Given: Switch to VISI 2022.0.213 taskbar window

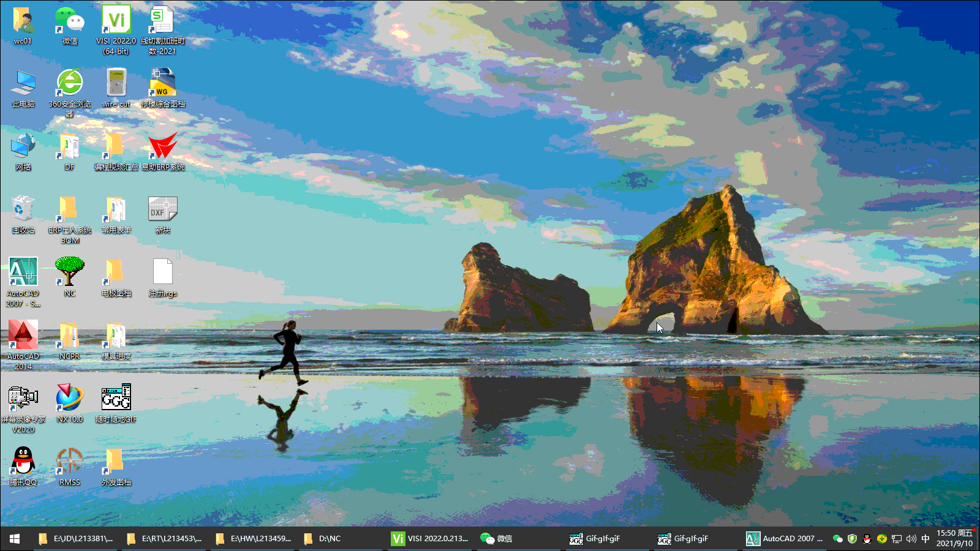Looking at the screenshot, I should (x=431, y=539).
